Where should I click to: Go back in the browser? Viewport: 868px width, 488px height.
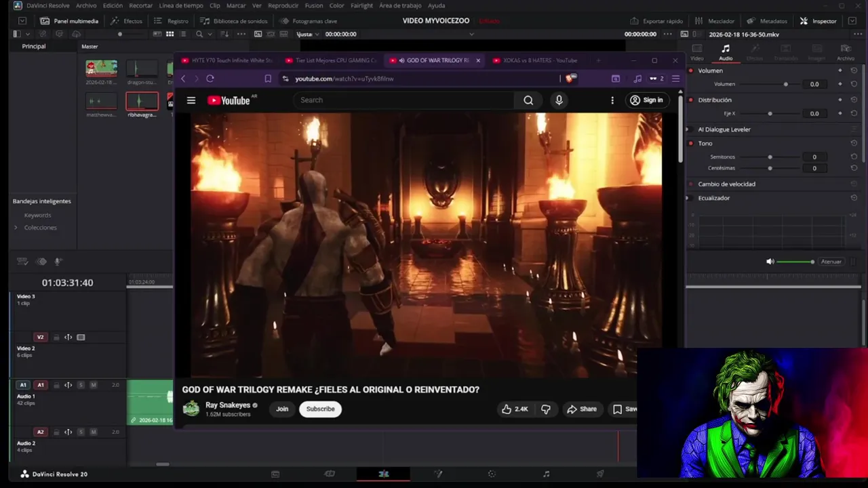pos(183,79)
